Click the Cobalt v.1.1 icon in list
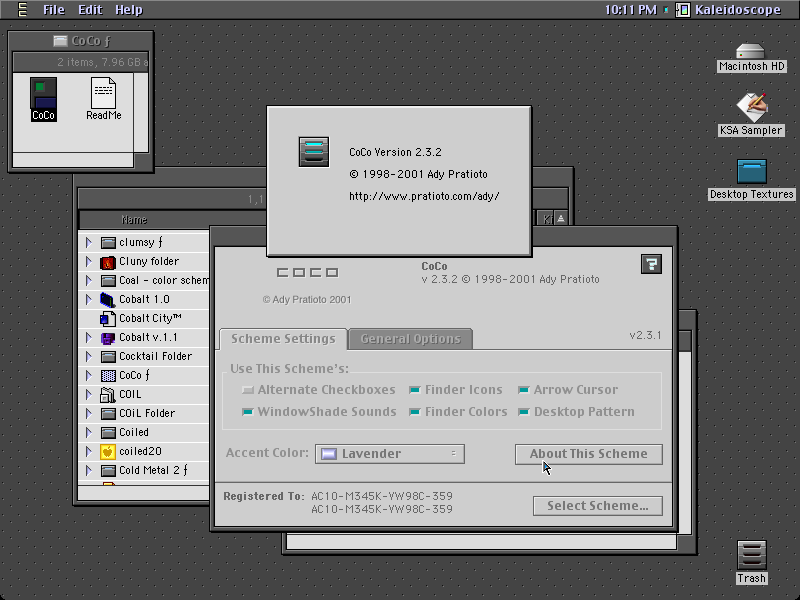Viewport: 800px width, 600px height. [108, 338]
